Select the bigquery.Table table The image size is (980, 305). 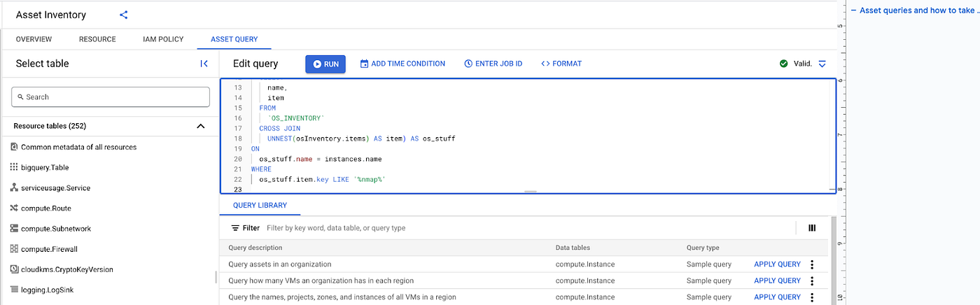pyautogui.click(x=45, y=167)
